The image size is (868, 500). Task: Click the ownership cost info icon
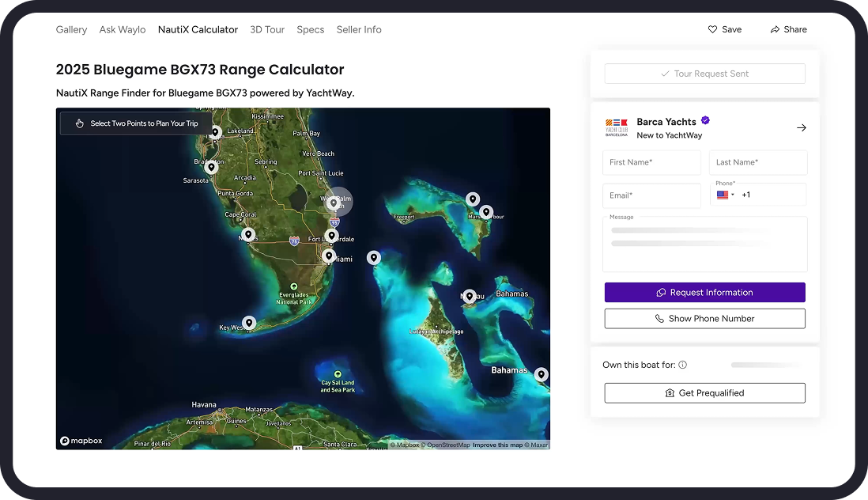(x=682, y=365)
